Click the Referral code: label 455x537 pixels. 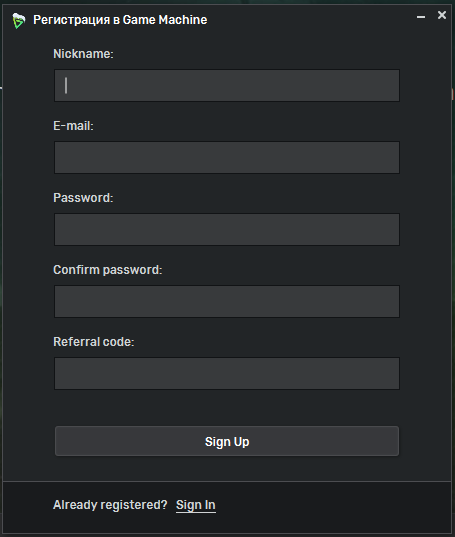click(94, 341)
